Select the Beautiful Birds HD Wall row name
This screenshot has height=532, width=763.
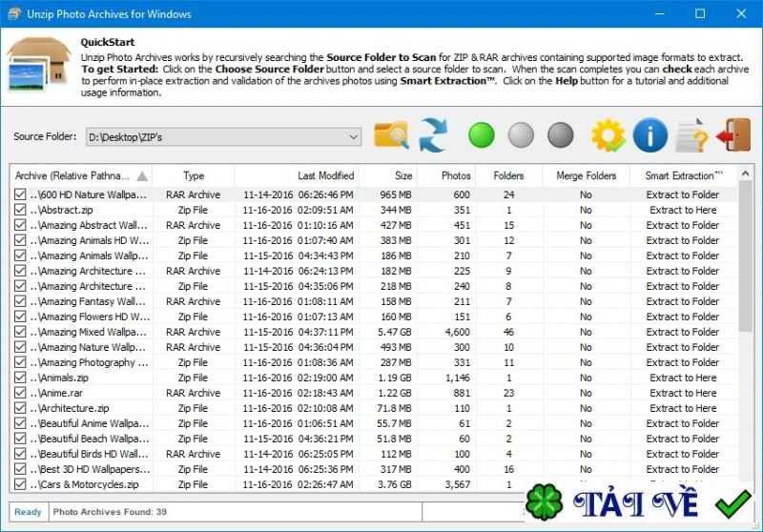click(x=89, y=454)
